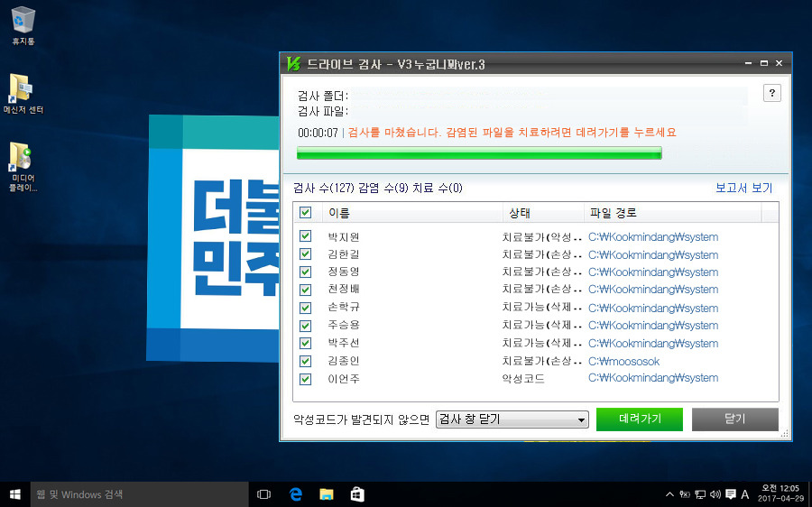The image size is (812, 507).
Task: Open Task View on the taskbar
Action: [263, 494]
